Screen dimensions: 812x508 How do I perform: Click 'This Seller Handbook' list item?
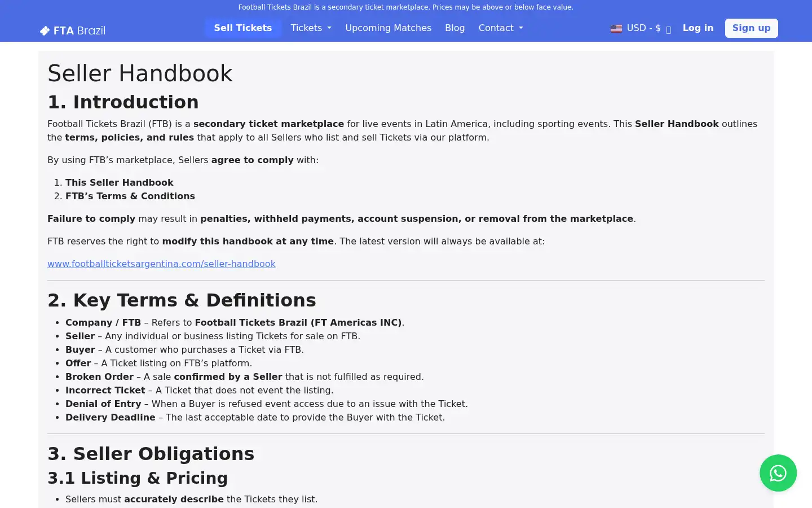120,182
